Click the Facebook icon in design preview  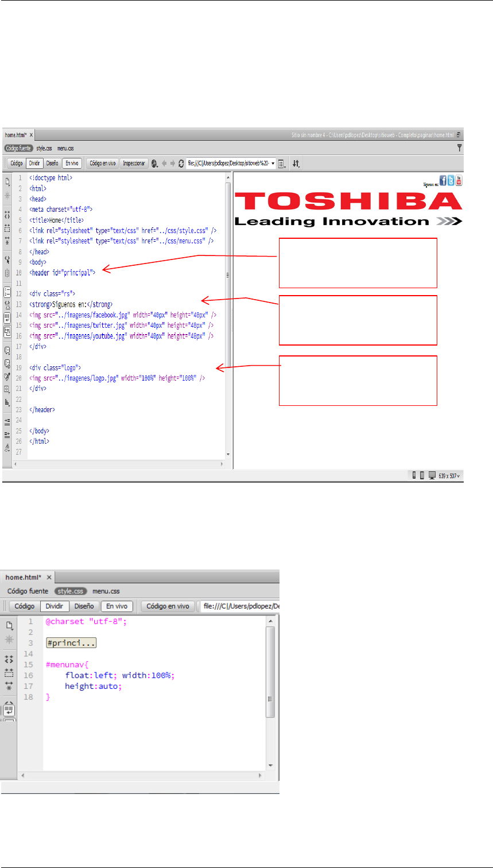click(443, 181)
